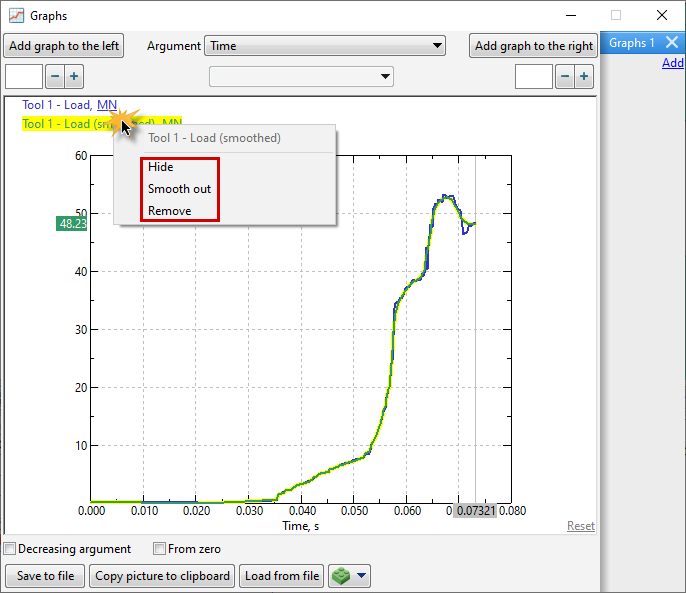Click the top-left empty input field
Image resolution: width=686 pixels, height=593 pixels.
pyautogui.click(x=24, y=77)
